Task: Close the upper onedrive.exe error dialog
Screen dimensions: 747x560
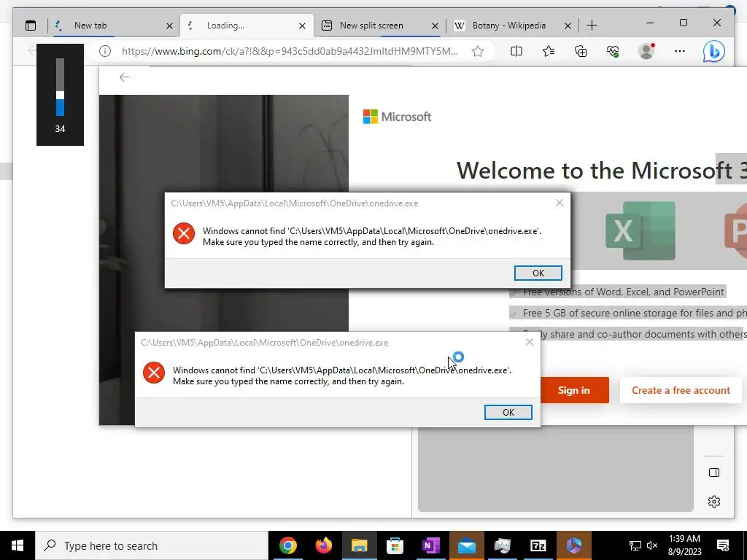Action: 560,203
